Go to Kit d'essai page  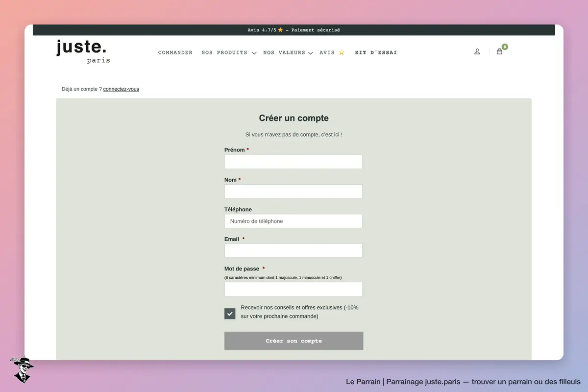pyautogui.click(x=376, y=52)
